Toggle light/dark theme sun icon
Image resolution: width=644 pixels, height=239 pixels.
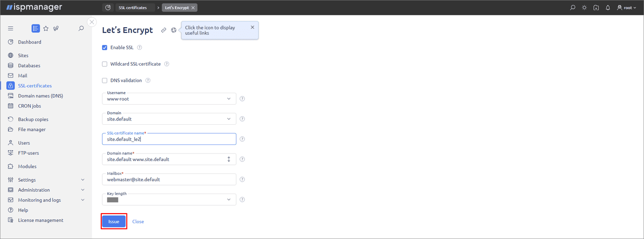point(584,8)
